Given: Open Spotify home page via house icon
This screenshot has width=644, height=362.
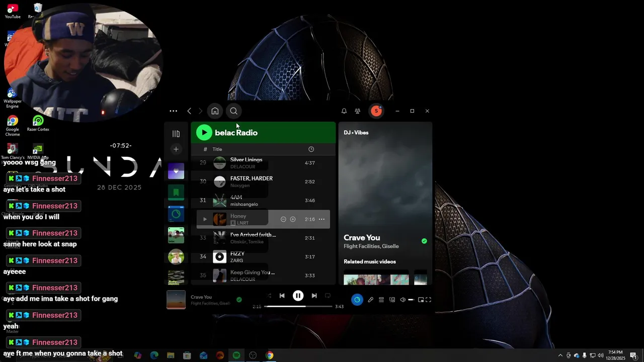Looking at the screenshot, I should (215, 111).
